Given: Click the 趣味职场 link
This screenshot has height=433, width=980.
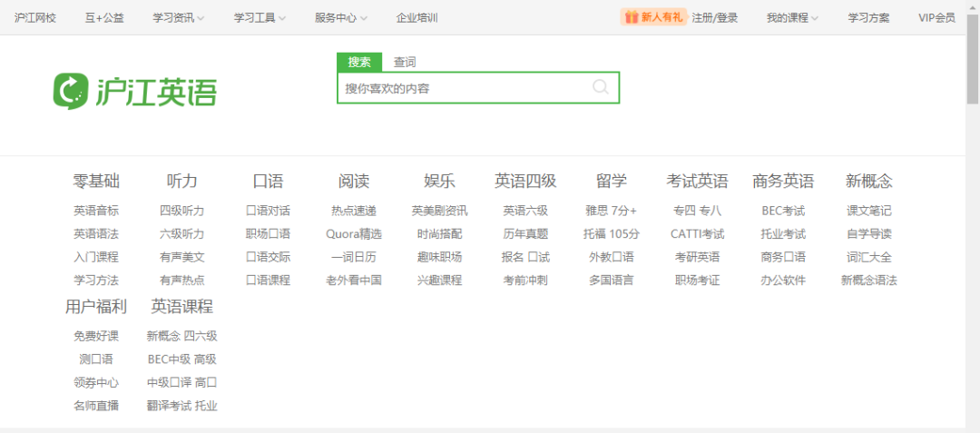Looking at the screenshot, I should point(439,257).
